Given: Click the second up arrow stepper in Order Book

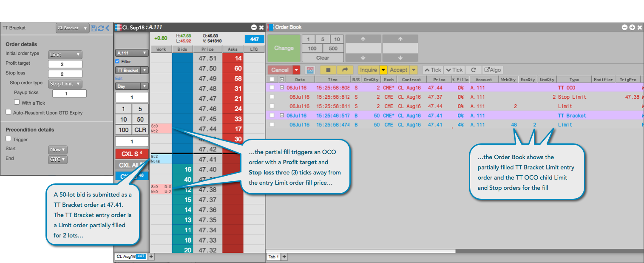Looking at the screenshot, I should coord(400,39).
